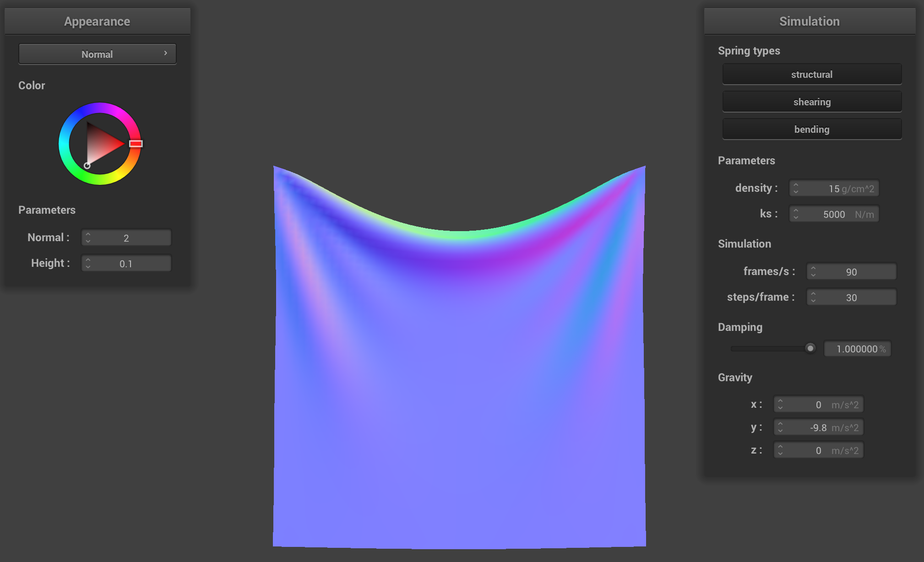Click the hue selector on color ring
924x562 pixels.
(x=136, y=144)
